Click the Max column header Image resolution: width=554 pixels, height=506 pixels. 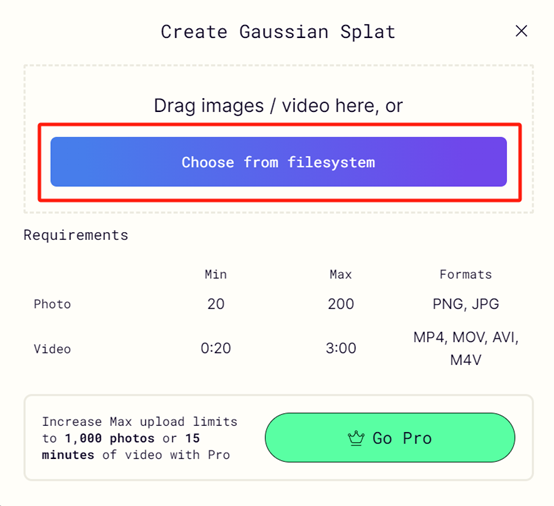tap(341, 275)
